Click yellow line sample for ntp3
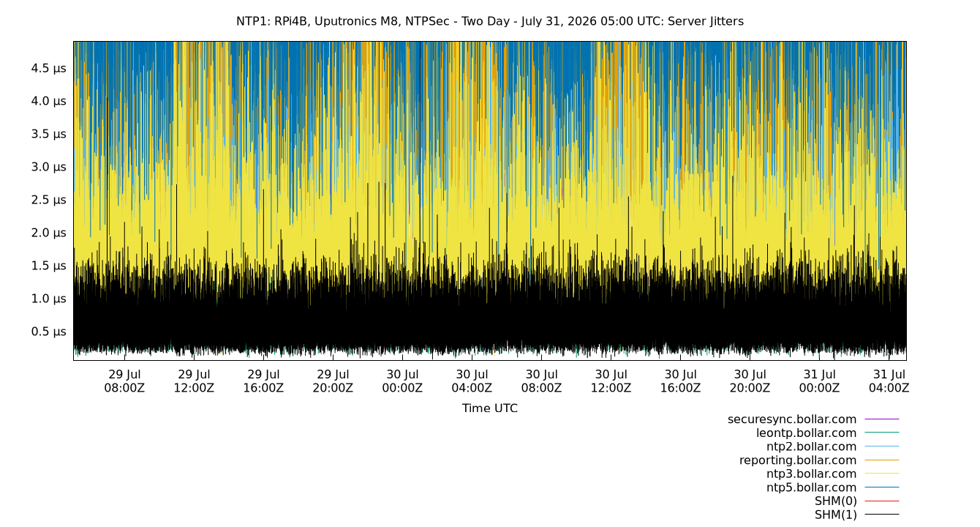 pos(882,474)
